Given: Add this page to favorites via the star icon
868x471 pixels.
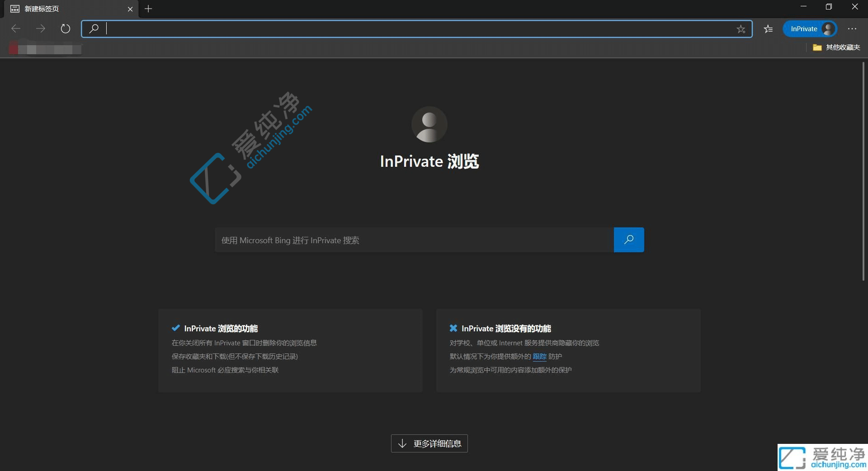Looking at the screenshot, I should coord(741,29).
